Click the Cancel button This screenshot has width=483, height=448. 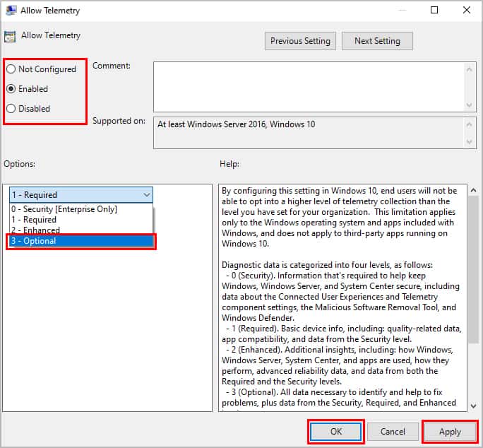(393, 431)
